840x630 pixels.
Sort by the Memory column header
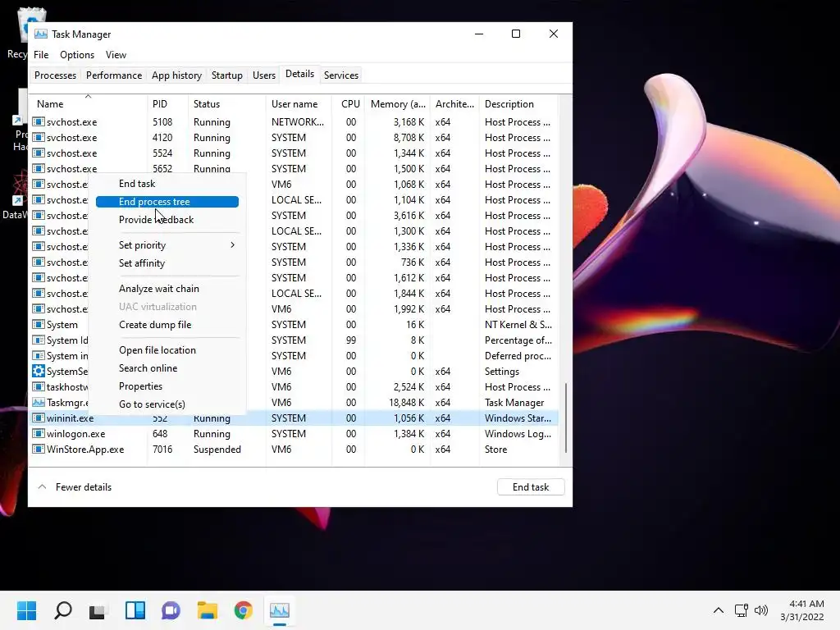coord(398,104)
